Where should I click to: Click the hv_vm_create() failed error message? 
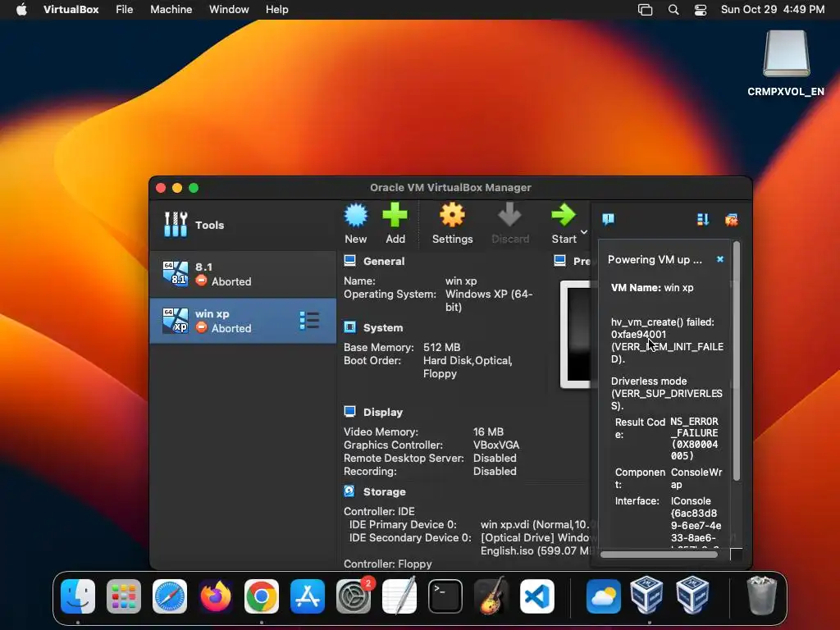coord(667,340)
